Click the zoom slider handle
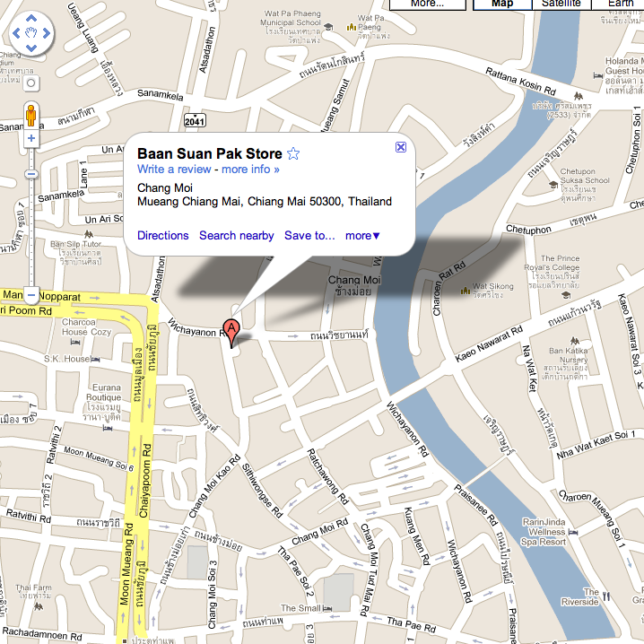Image resolution: width=644 pixels, height=644 pixels. 31,174
